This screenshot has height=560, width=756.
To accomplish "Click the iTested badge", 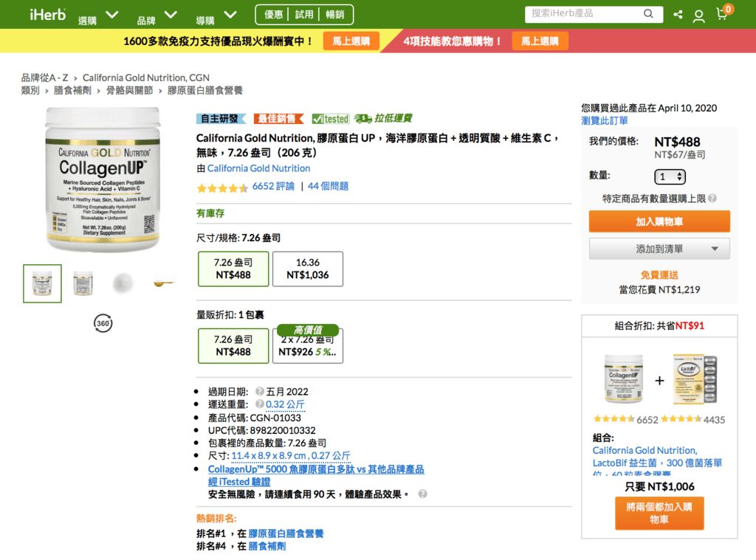I will (x=330, y=119).
